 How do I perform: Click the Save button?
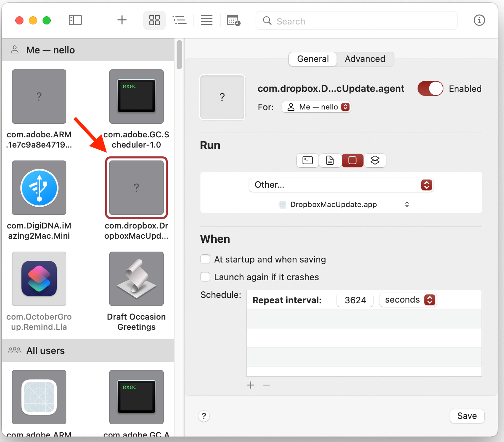coord(467,416)
